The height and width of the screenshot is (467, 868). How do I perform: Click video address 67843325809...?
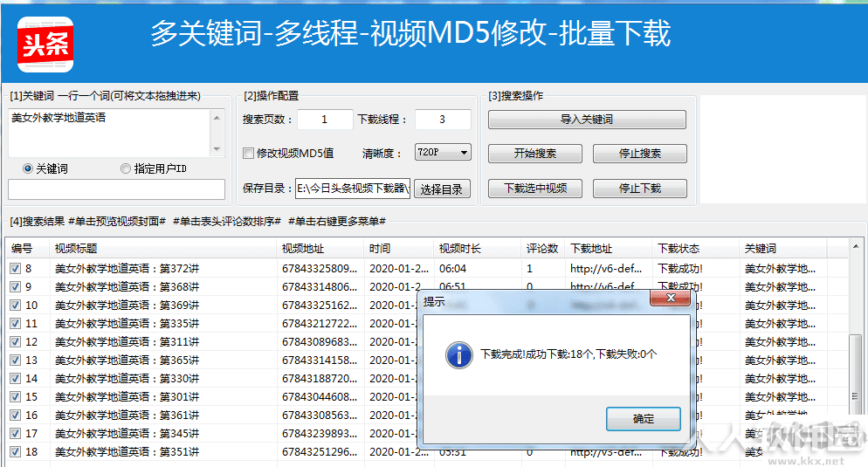[x=320, y=269]
